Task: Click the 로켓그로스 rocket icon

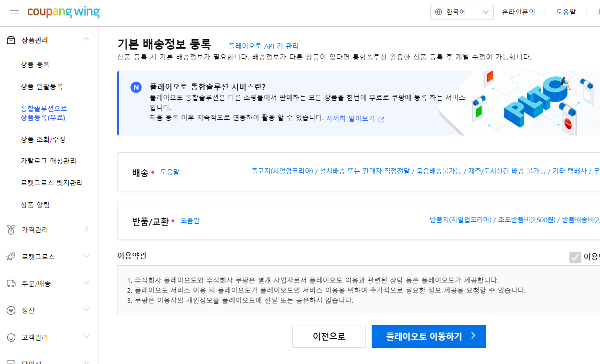Action: (x=11, y=257)
